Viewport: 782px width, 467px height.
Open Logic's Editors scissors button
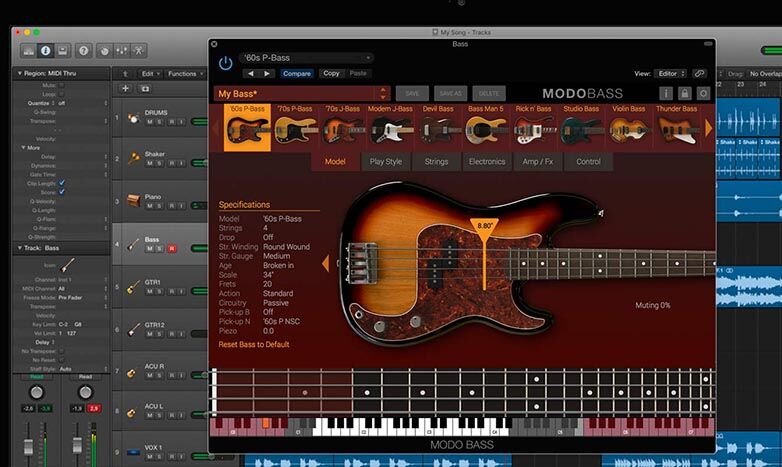point(139,50)
